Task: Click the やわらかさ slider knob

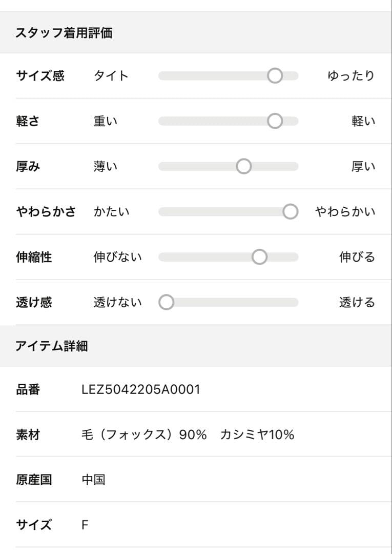Action: click(x=291, y=211)
